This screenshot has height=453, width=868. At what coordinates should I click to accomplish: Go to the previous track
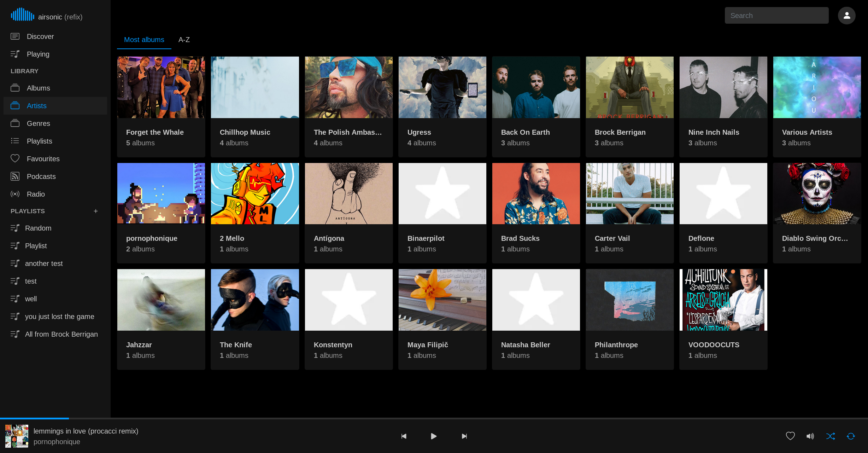click(404, 436)
